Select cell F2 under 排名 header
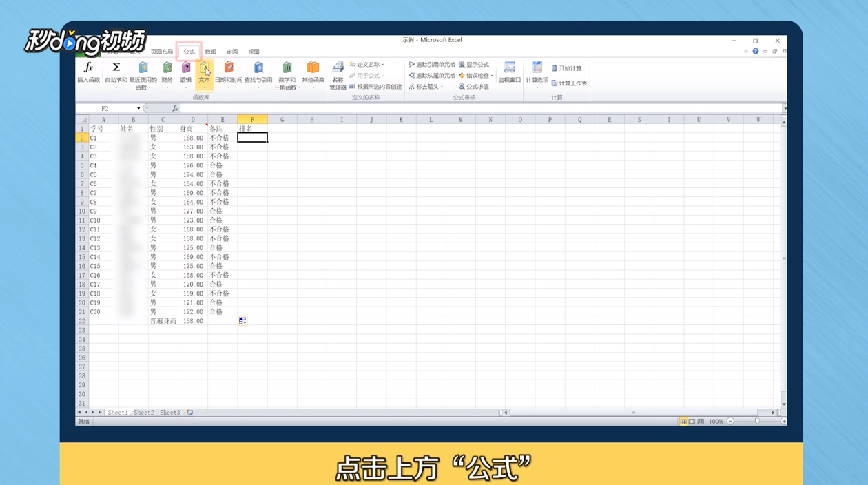The width and height of the screenshot is (868, 485). click(x=252, y=138)
